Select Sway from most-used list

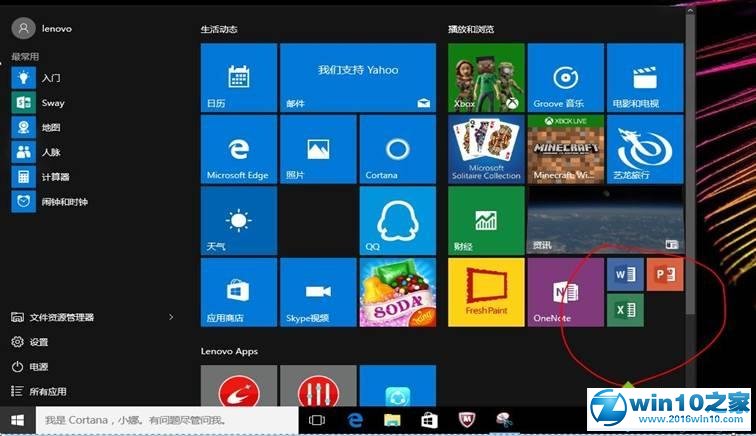coord(52,102)
